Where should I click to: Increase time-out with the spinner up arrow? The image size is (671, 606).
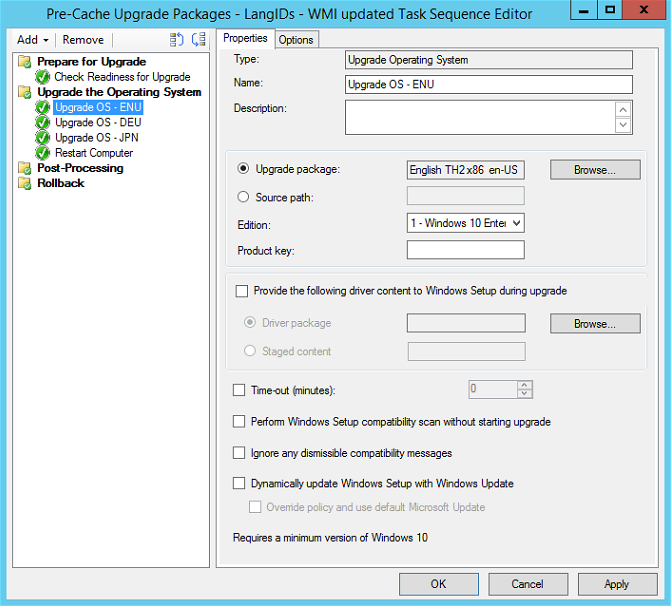(525, 385)
